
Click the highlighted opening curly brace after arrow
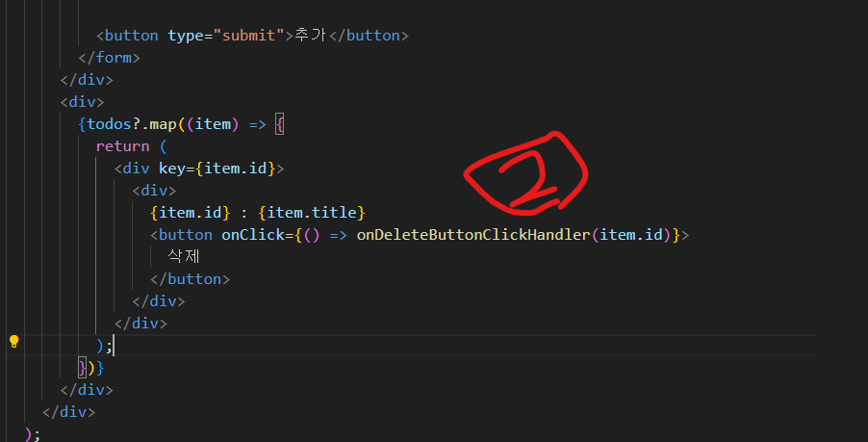280,124
